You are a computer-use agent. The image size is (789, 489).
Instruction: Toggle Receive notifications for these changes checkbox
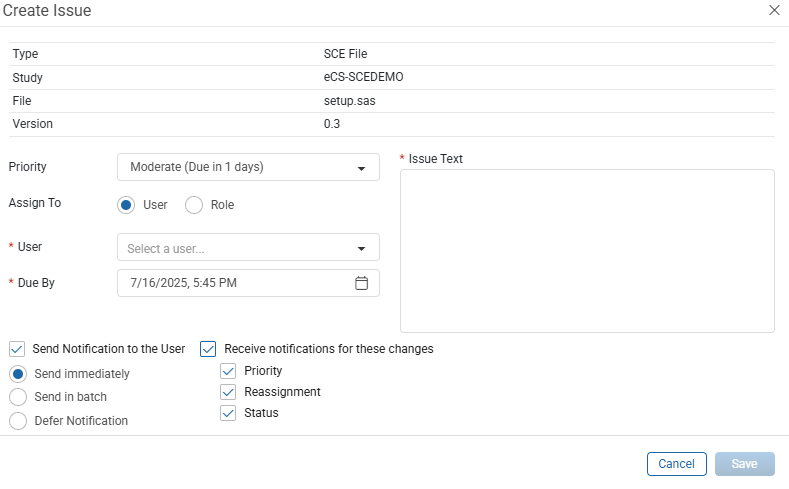pos(208,349)
